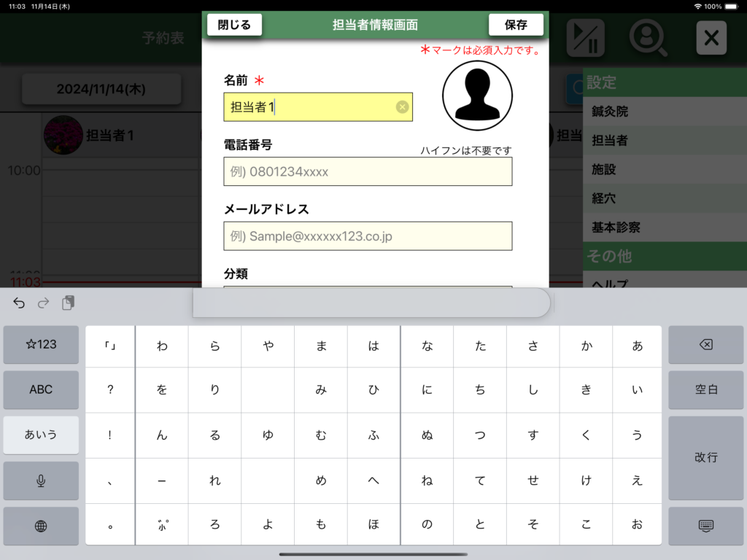This screenshot has width=747, height=560.
Task: Tap the clipboard paste icon above the keyboard
Action: (68, 303)
